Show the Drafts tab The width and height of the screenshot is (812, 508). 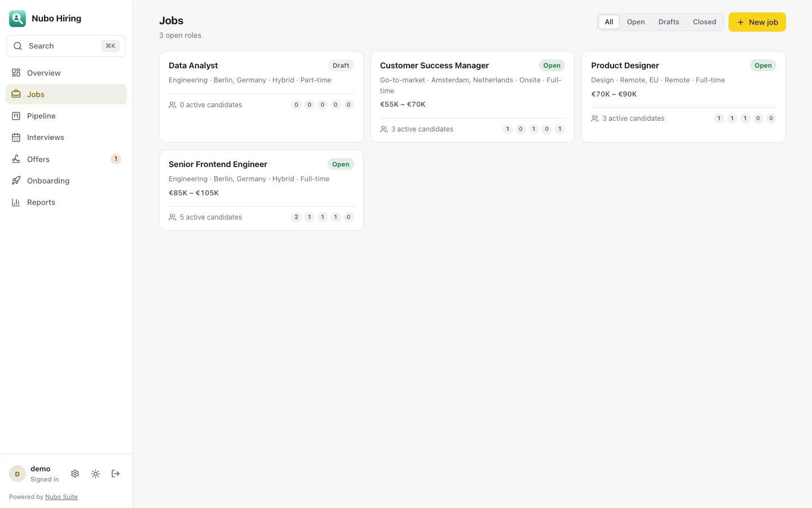[669, 22]
